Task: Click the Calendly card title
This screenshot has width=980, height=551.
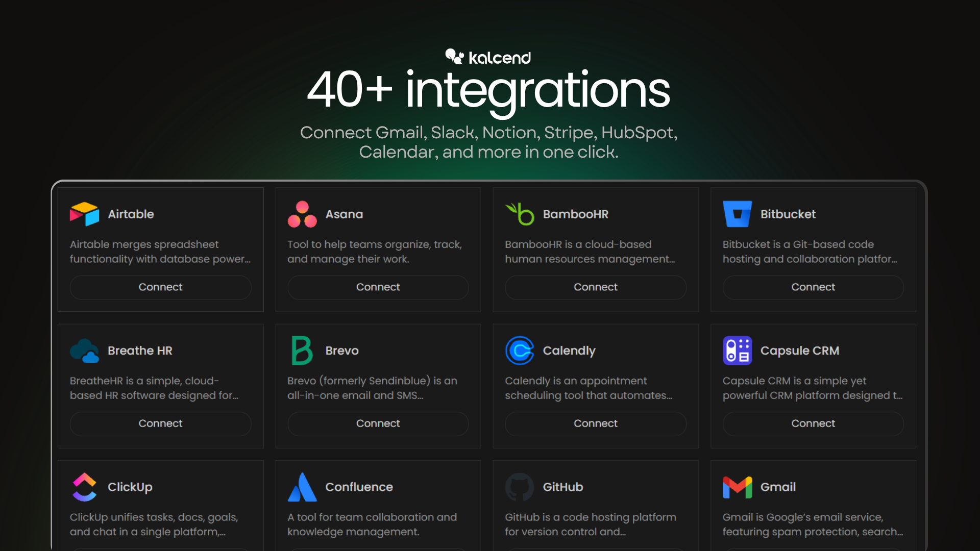Action: 569,351
